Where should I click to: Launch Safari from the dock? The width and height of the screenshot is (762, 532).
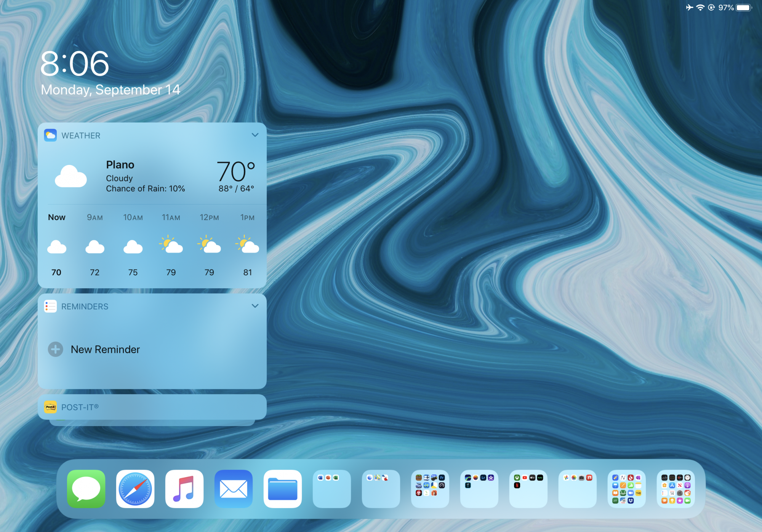tap(135, 489)
